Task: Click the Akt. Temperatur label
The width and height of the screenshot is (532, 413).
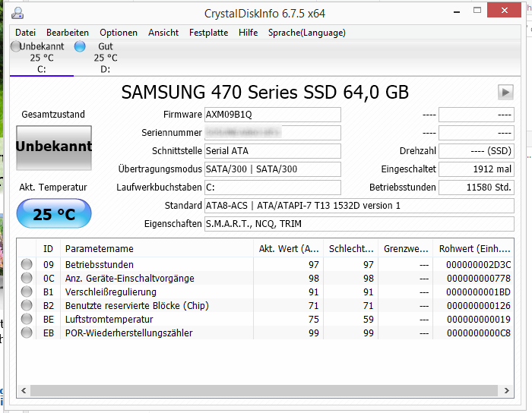Action: (53, 188)
